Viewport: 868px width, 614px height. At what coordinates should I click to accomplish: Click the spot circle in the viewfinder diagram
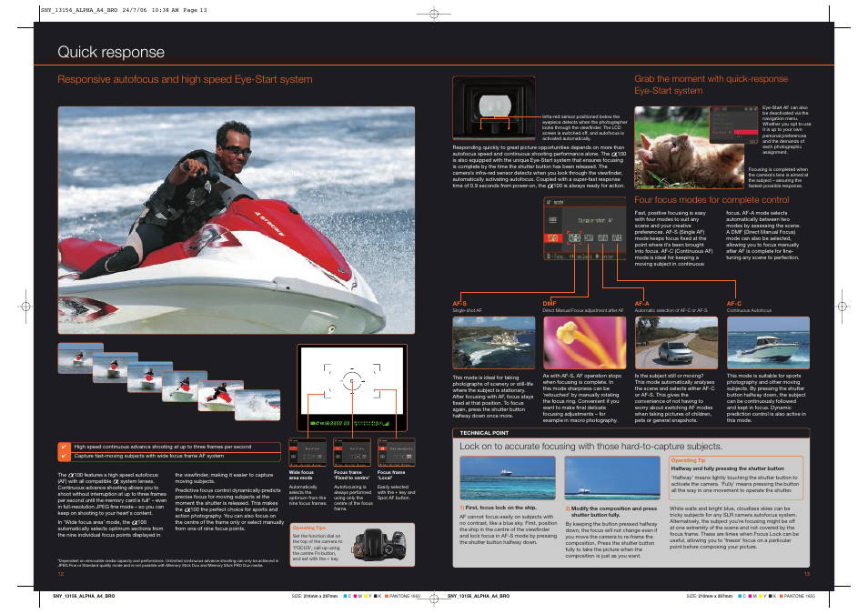point(352,381)
